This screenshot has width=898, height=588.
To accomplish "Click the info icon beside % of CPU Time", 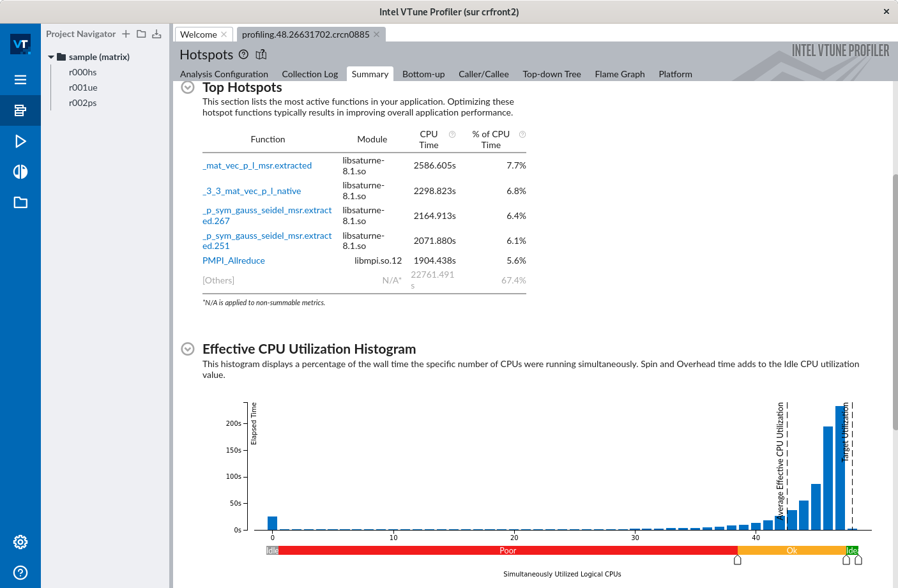I will [522, 134].
